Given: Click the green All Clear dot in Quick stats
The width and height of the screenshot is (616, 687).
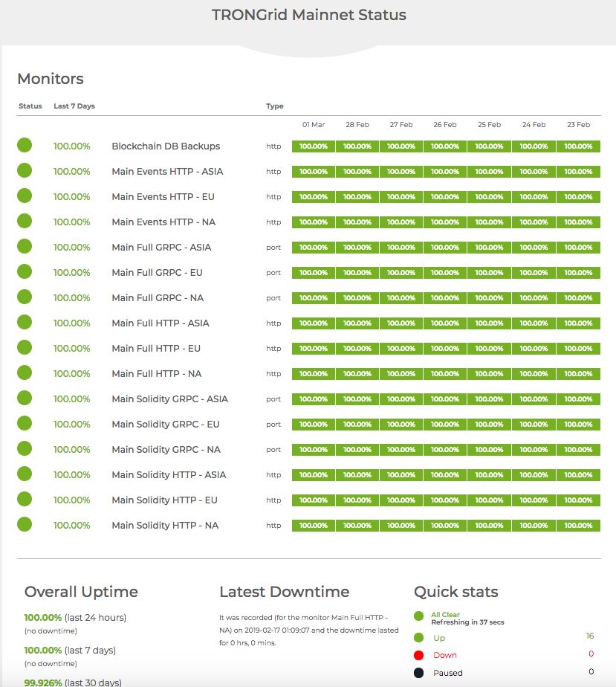Looking at the screenshot, I should point(418,616).
